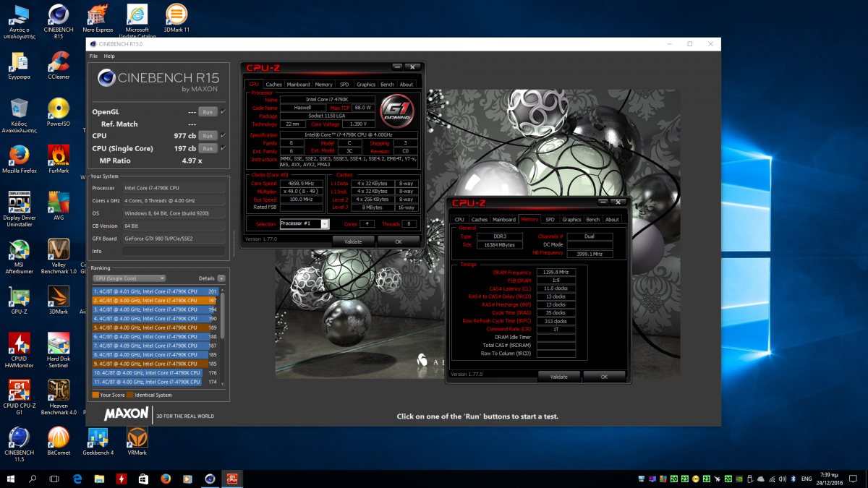Open MSI Afterburner desktop icon

point(19,256)
